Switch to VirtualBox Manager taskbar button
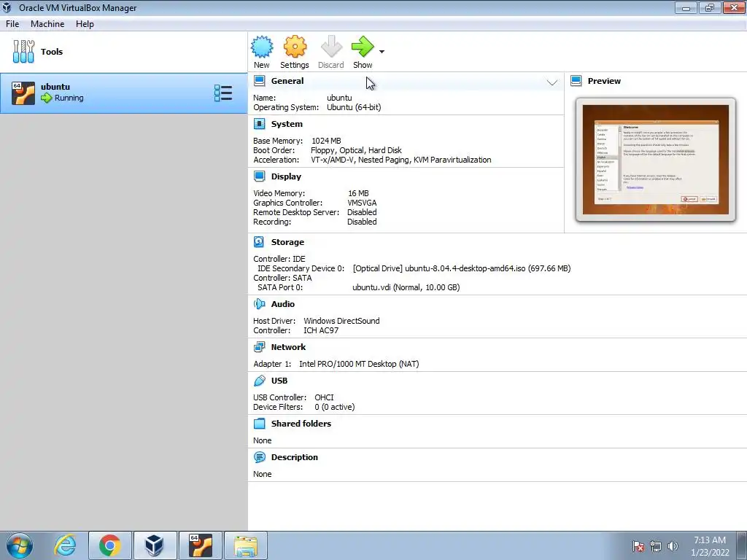 click(155, 545)
